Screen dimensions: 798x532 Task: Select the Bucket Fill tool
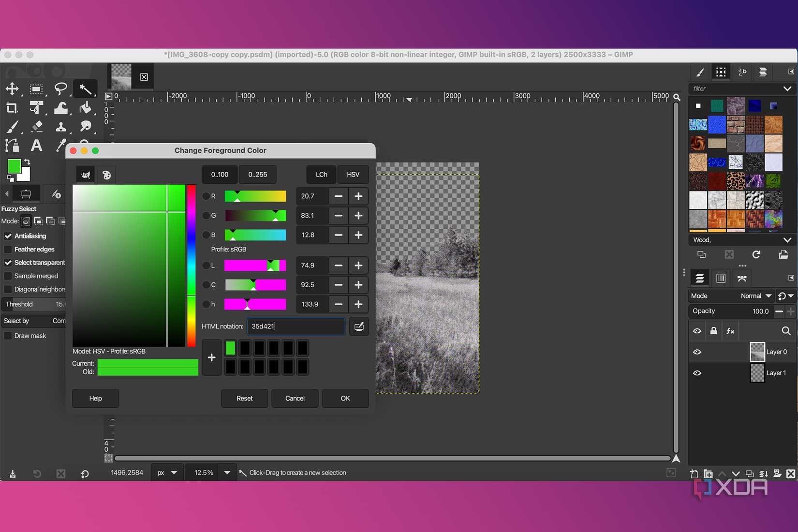(86, 108)
